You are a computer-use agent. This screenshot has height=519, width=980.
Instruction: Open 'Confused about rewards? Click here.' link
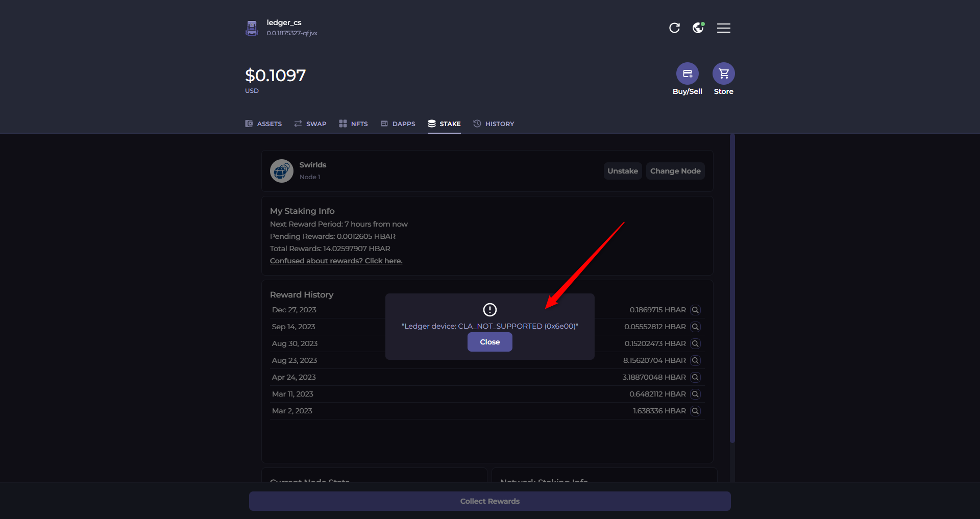pyautogui.click(x=336, y=261)
